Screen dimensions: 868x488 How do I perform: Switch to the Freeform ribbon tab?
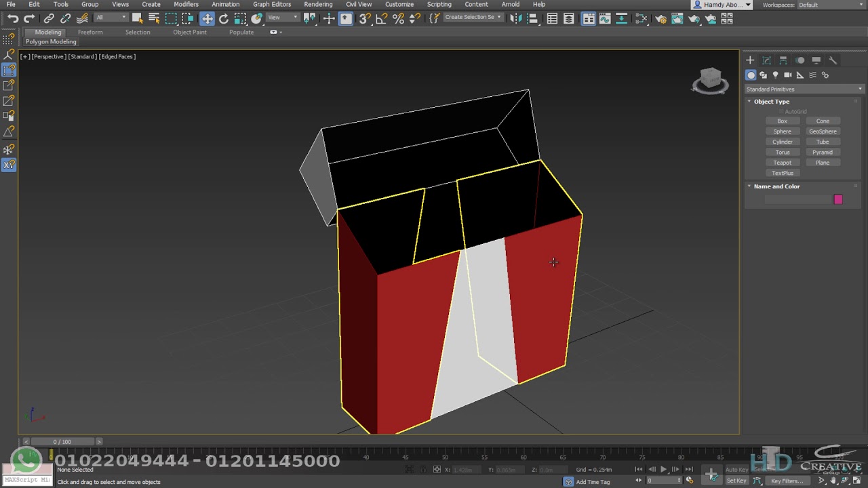90,32
